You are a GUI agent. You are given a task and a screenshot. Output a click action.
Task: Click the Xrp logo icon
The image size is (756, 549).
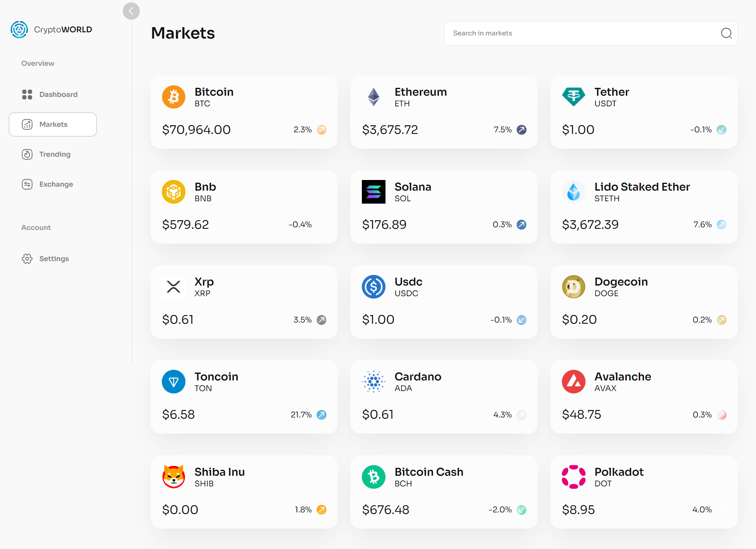(x=174, y=287)
